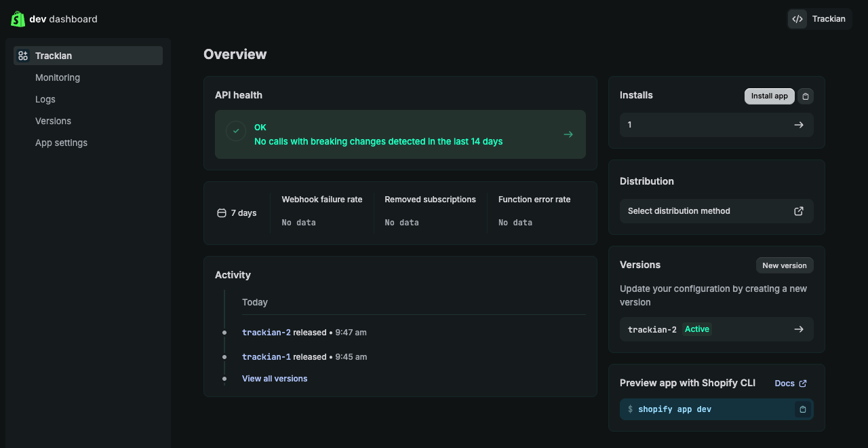Image resolution: width=868 pixels, height=448 pixels.
Task: Click the Webhook failure rate label
Action: 322,200
